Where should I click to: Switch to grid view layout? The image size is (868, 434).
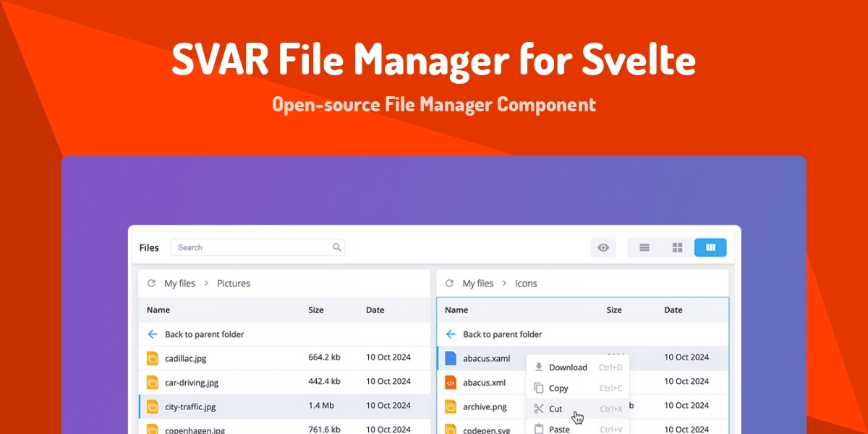click(677, 247)
